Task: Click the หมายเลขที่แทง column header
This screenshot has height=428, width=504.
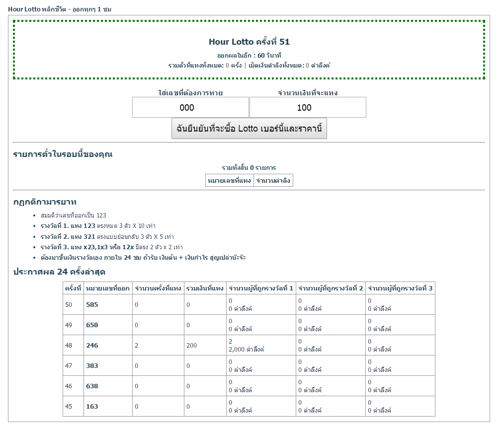Action: tap(230, 180)
